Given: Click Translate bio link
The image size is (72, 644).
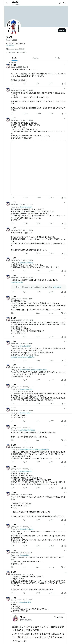Looking at the screenshot, I should (x=10, y=46).
